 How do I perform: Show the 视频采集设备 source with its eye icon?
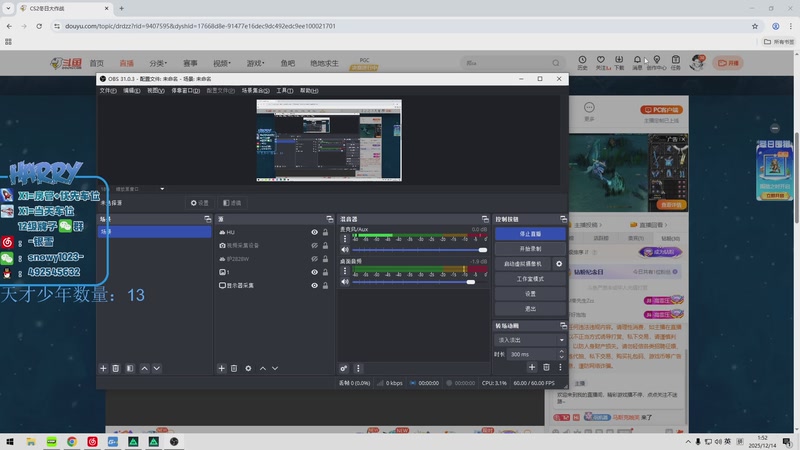[314, 245]
